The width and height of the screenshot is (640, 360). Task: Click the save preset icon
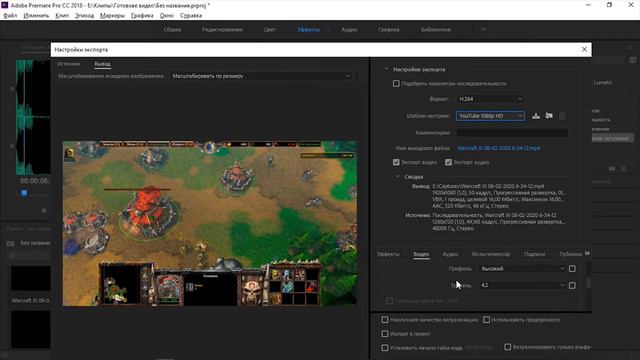(x=536, y=116)
